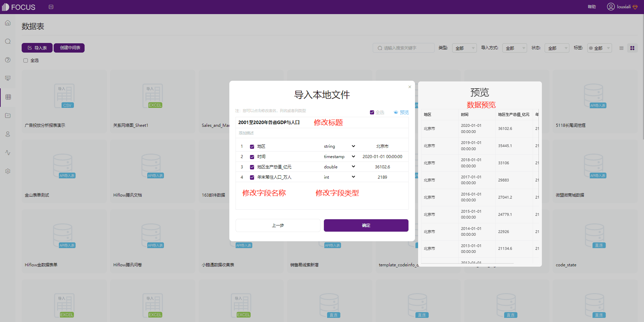Open the 销售易线索新增 table card
Image resolution: width=644 pixels, height=322 pixels.
(x=330, y=242)
